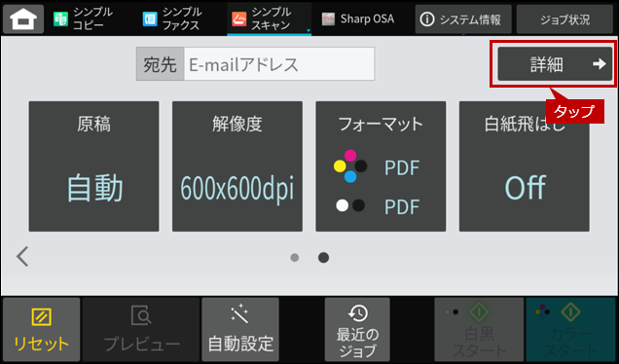Tap the 詳細 arrow button
Viewport: 619px width, 364px height.
coord(555,64)
